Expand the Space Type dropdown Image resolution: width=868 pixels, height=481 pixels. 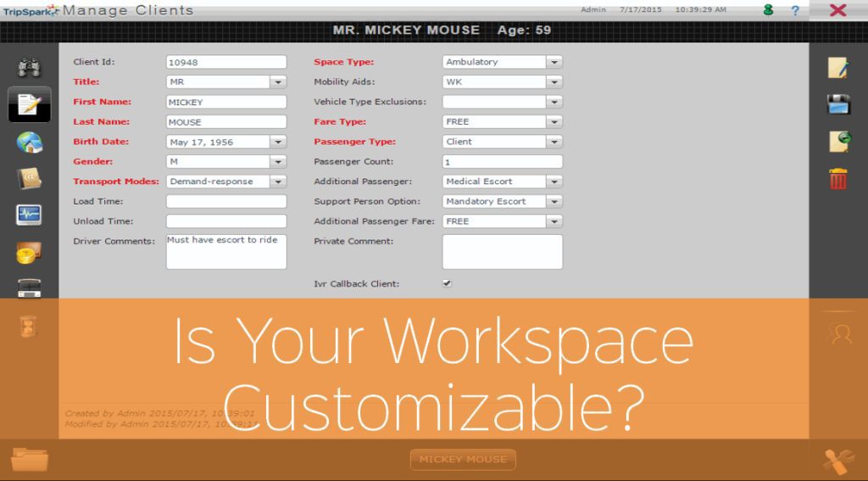click(554, 62)
